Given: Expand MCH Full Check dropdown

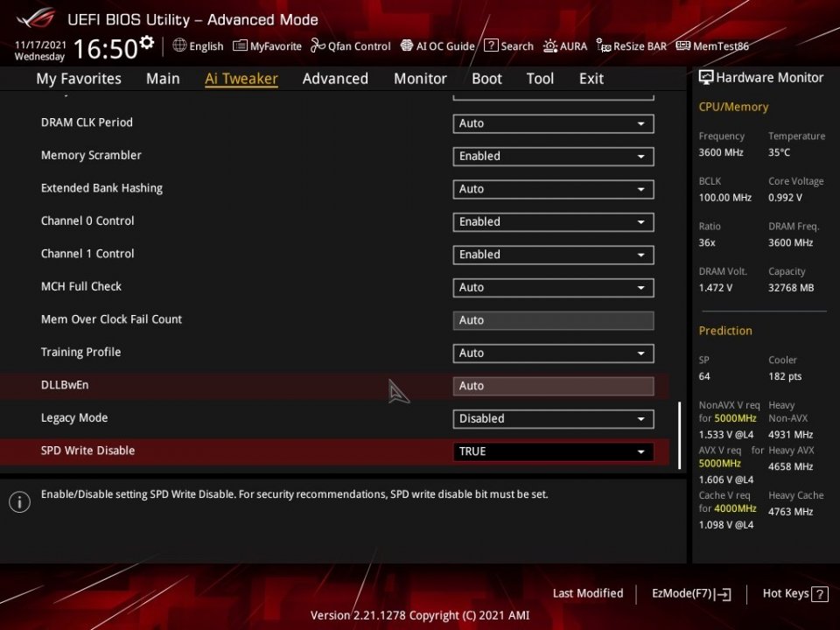Looking at the screenshot, I should tap(553, 288).
